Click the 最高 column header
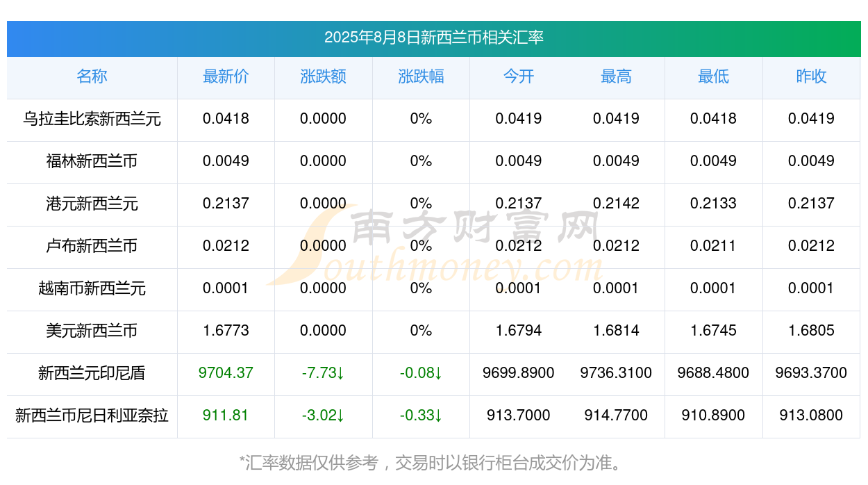The height and width of the screenshot is (485, 868). pos(616,76)
